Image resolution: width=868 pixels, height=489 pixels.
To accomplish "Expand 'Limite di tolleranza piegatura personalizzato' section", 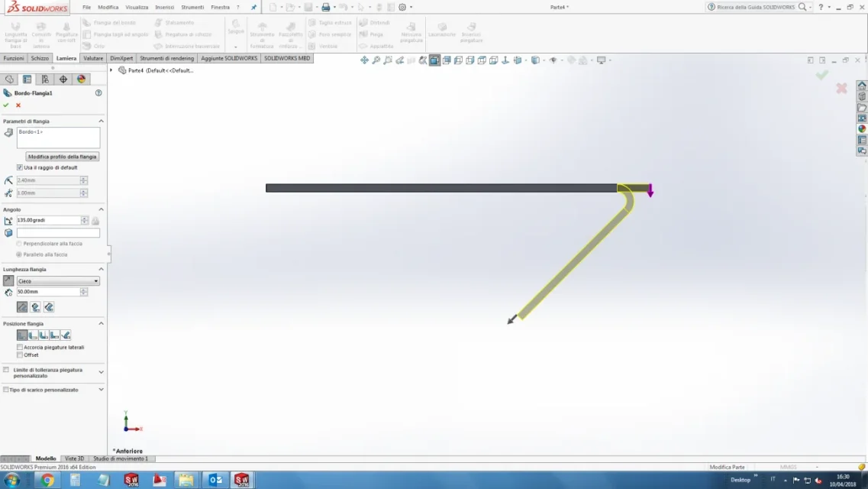I will click(x=102, y=372).
